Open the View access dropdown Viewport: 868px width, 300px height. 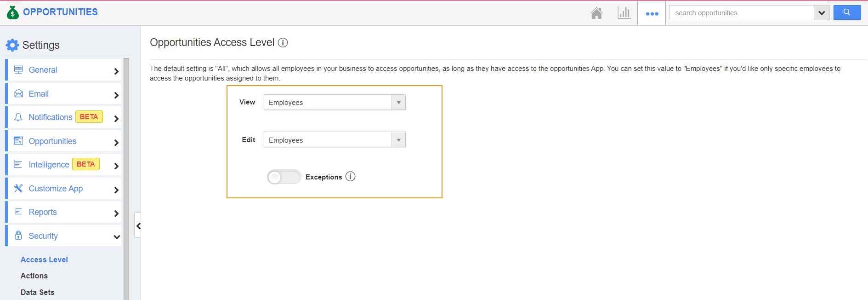(334, 102)
